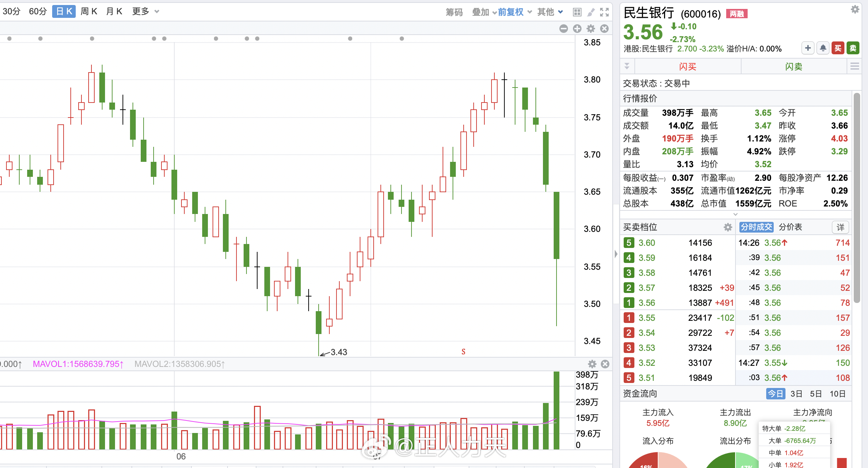Open 更多 period dropdown
The width and height of the screenshot is (868, 468).
(145, 11)
